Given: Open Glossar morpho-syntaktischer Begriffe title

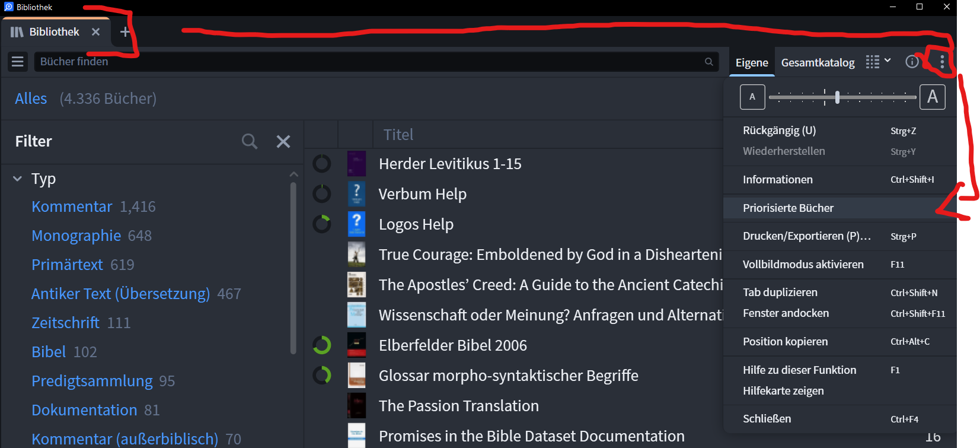Looking at the screenshot, I should click(x=509, y=376).
